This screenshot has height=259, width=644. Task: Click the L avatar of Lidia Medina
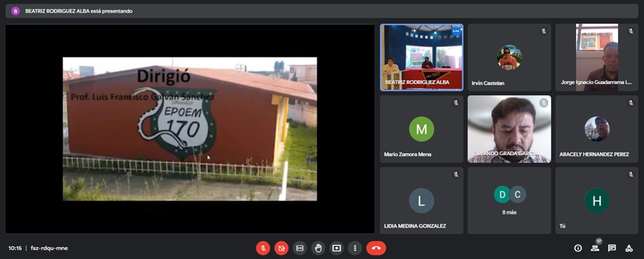422,201
